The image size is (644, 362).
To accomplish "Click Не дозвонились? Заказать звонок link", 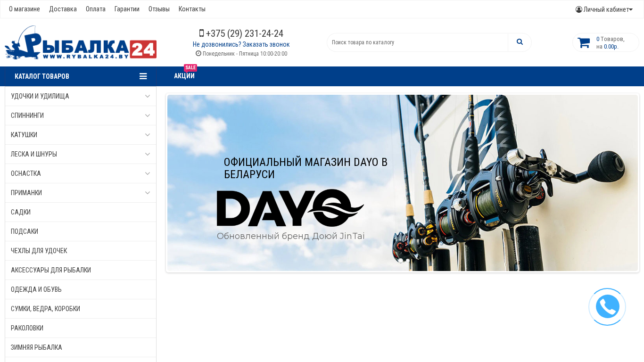I will (241, 44).
